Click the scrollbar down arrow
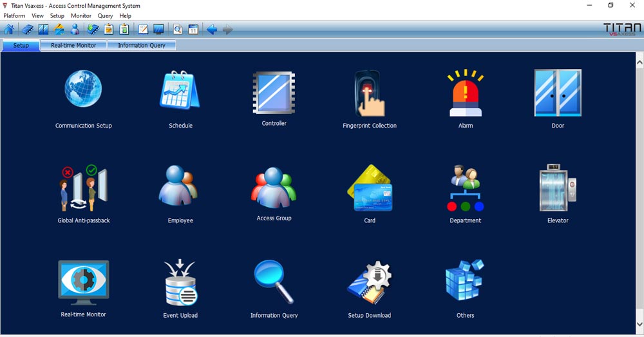 (639, 324)
